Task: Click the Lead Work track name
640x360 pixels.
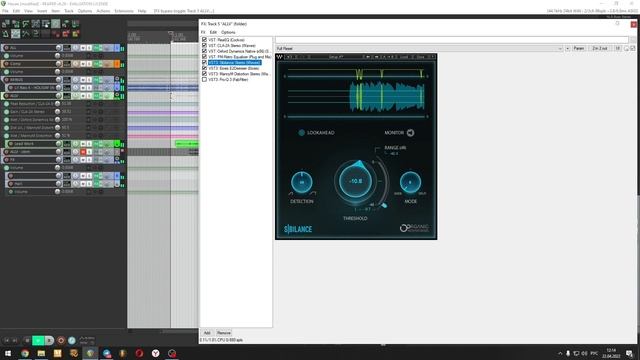Action: coord(24,144)
